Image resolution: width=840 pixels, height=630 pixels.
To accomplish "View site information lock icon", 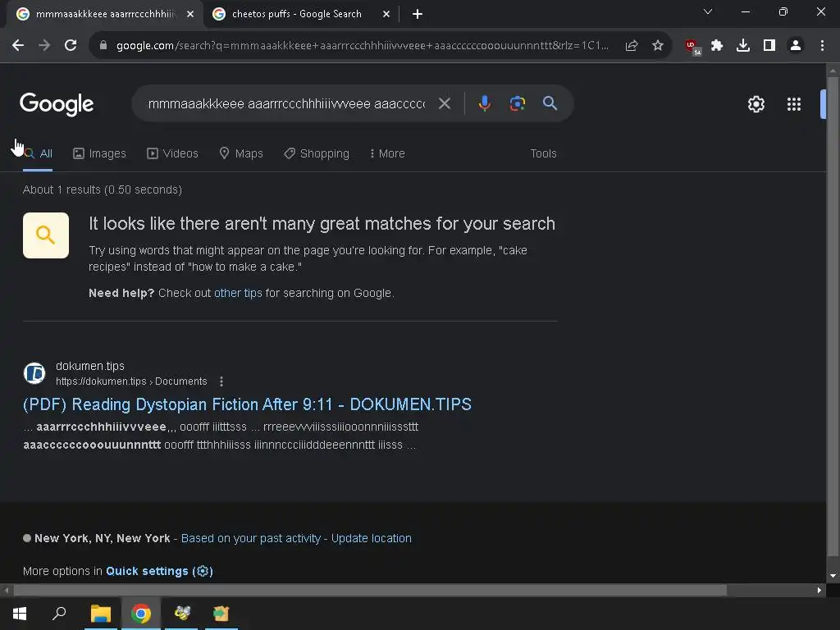I will [103, 46].
